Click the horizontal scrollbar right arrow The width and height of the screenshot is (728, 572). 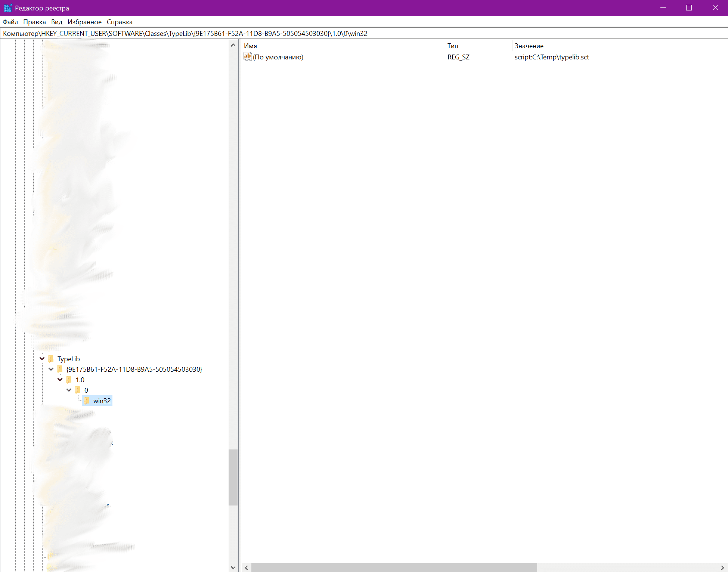[x=722, y=568]
